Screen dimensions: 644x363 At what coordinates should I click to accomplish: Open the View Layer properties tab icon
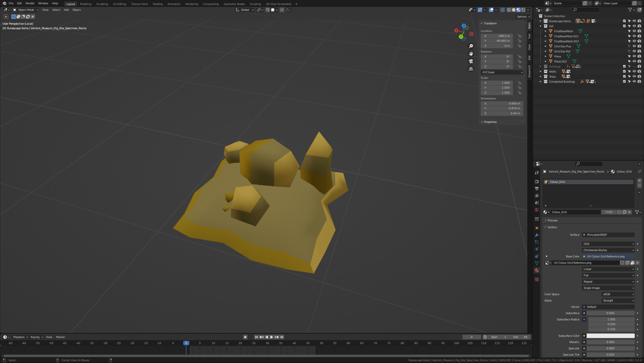click(537, 195)
